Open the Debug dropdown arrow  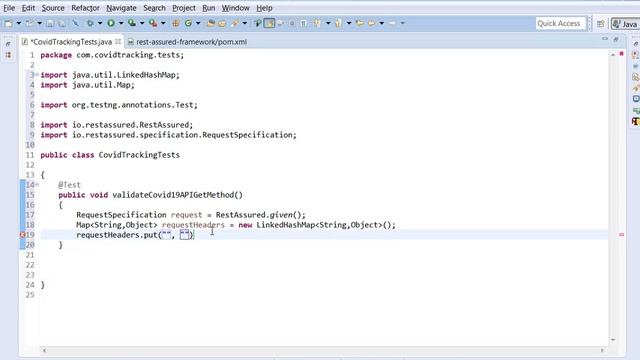[x=100, y=23]
